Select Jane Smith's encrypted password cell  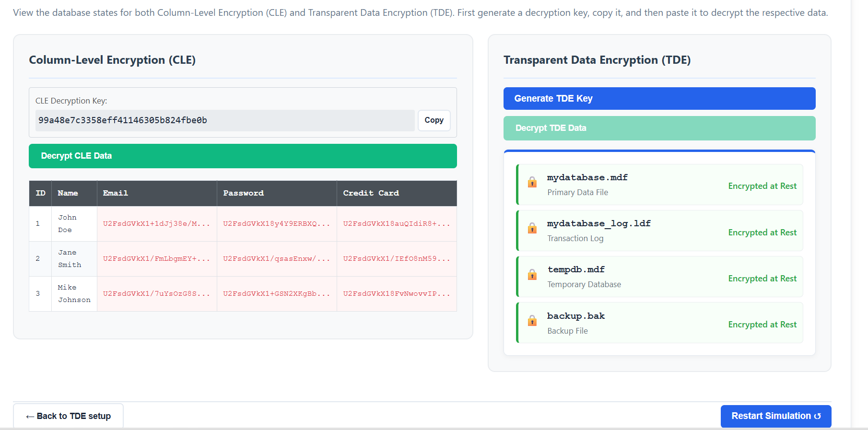(x=276, y=259)
